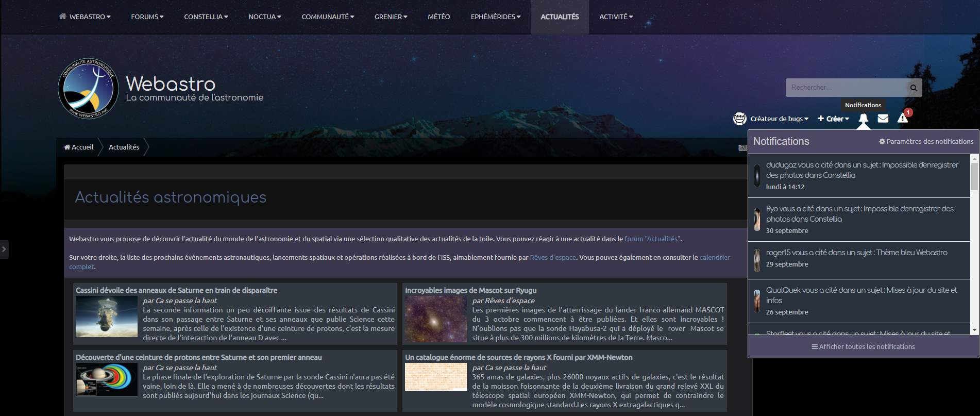Image resolution: width=980 pixels, height=416 pixels.
Task: Open article Cassini dévoile des anneaux de Saturne
Action: pyautogui.click(x=177, y=290)
